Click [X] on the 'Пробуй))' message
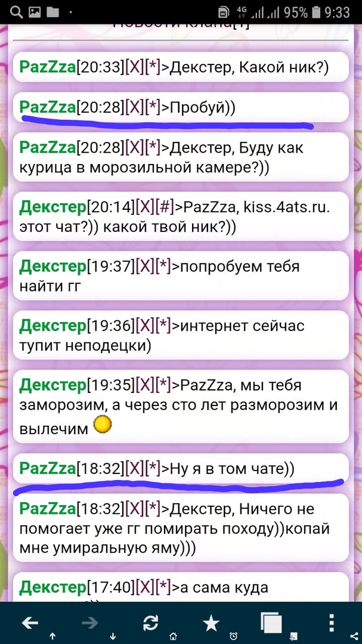The image size is (362, 644). 134,107
